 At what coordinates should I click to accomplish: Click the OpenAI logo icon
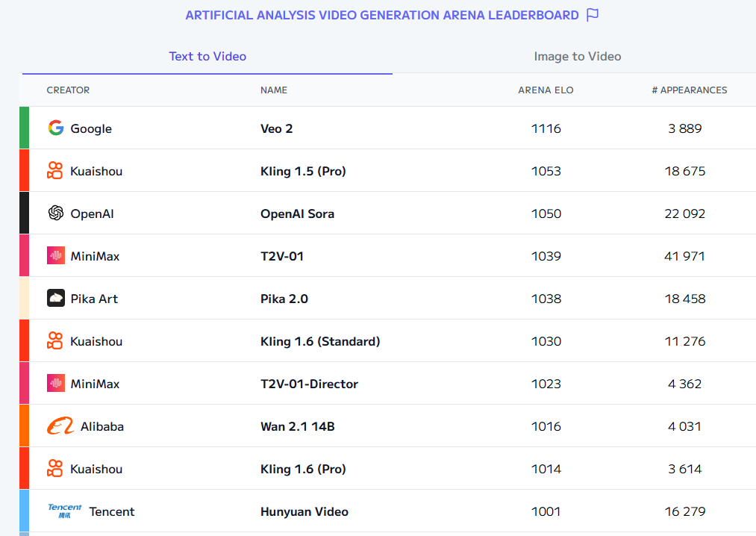coord(56,214)
